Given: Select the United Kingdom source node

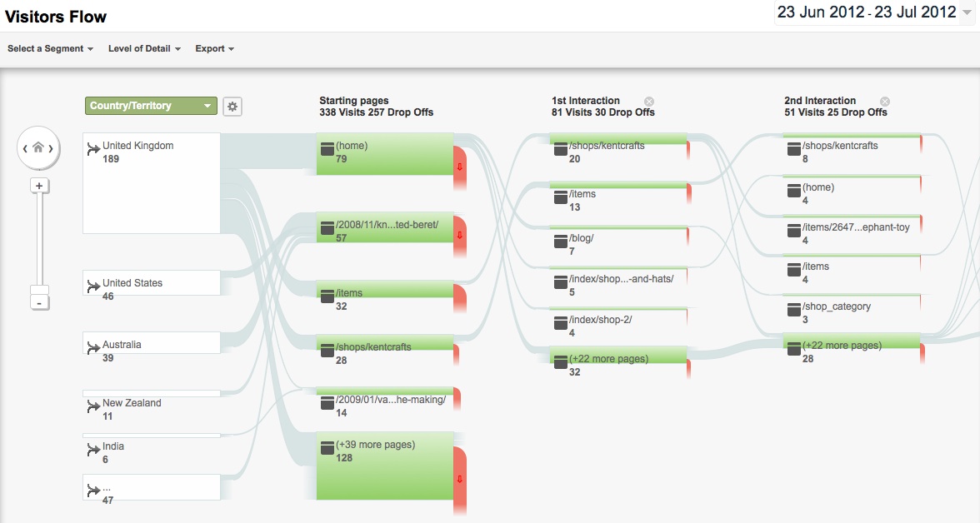Looking at the screenshot, I should 152,183.
